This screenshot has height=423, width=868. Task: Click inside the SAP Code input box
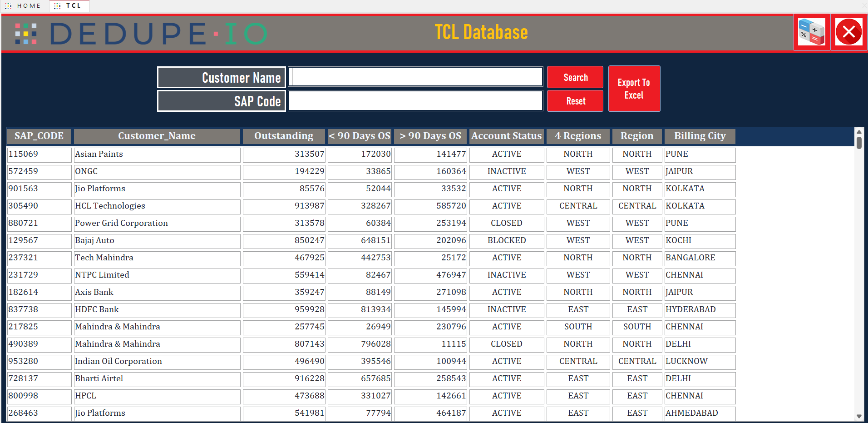[415, 100]
